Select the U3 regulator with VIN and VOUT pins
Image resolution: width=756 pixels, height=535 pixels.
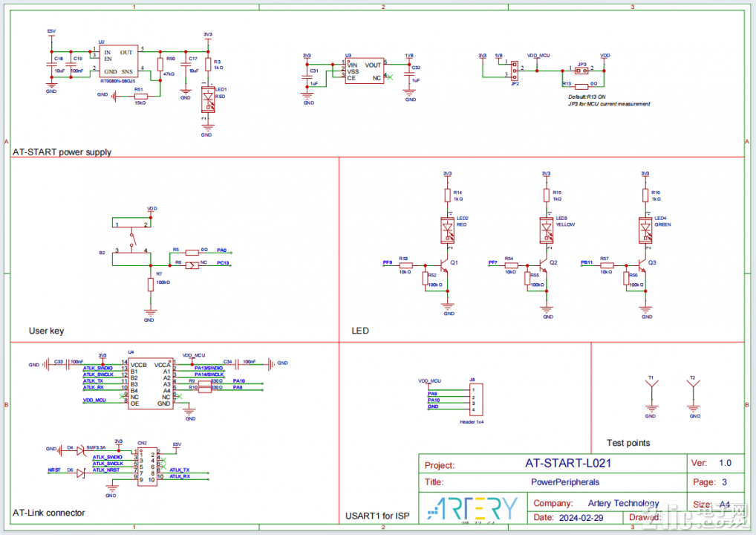pos(365,71)
